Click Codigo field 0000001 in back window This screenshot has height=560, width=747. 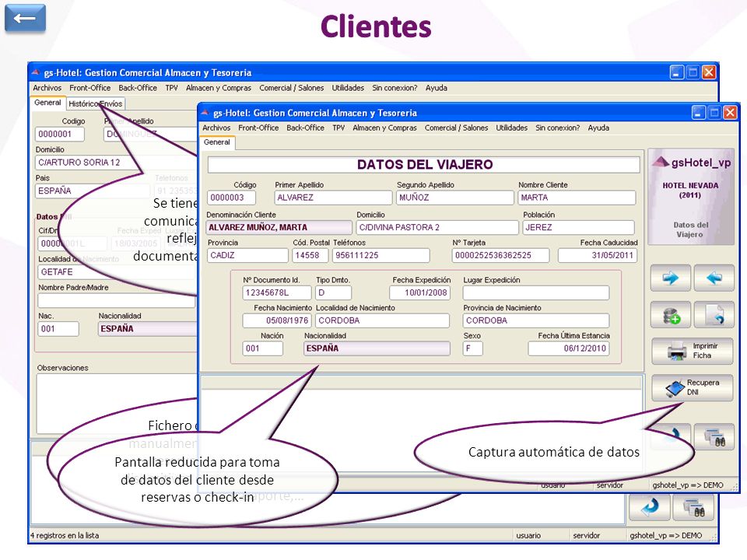click(x=60, y=134)
